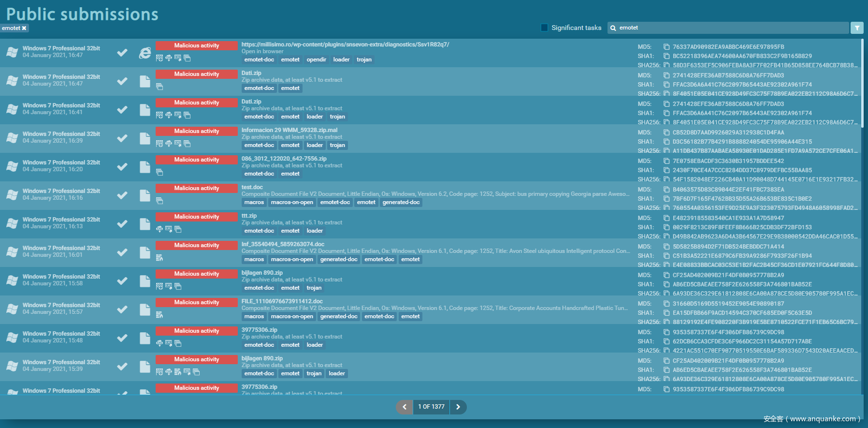
Task: Click the magnifier icon in search box
Action: tap(613, 28)
